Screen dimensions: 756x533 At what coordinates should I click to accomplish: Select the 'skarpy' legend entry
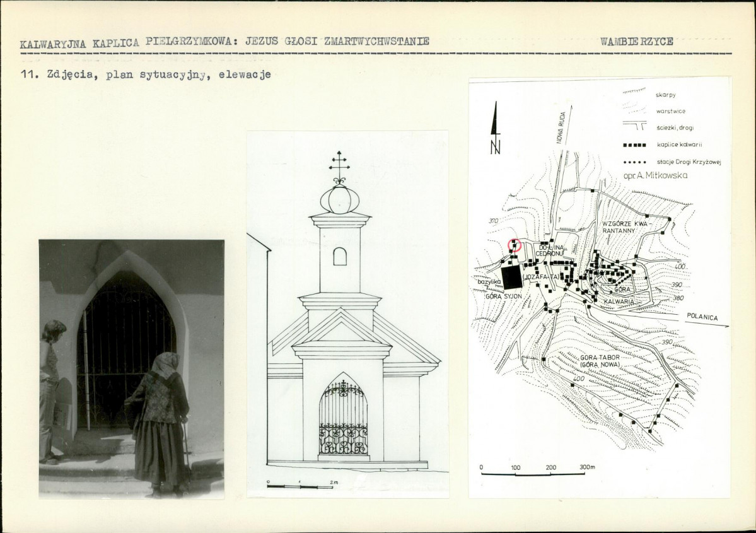click(x=665, y=94)
